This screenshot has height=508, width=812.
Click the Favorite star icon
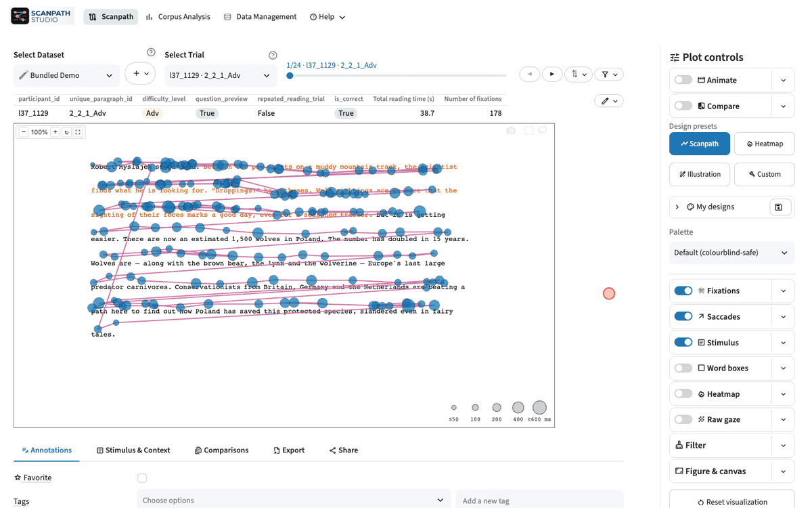pos(18,478)
